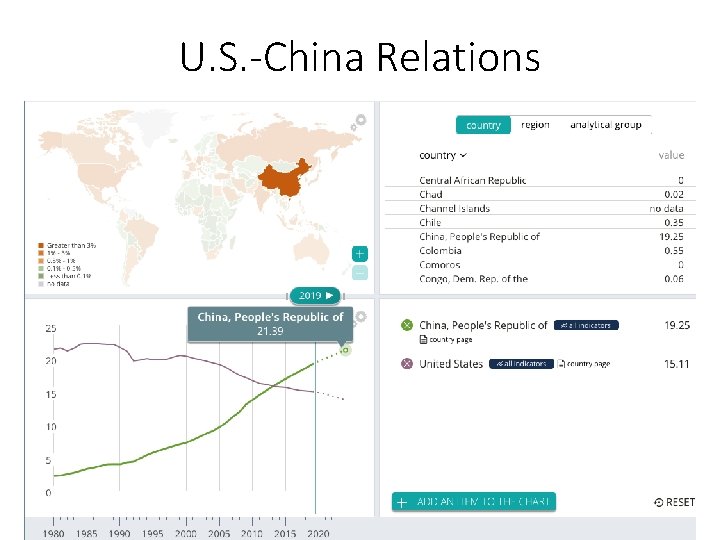This screenshot has height=540, width=720.
Task: Sort table by the value column header
Action: point(671,155)
